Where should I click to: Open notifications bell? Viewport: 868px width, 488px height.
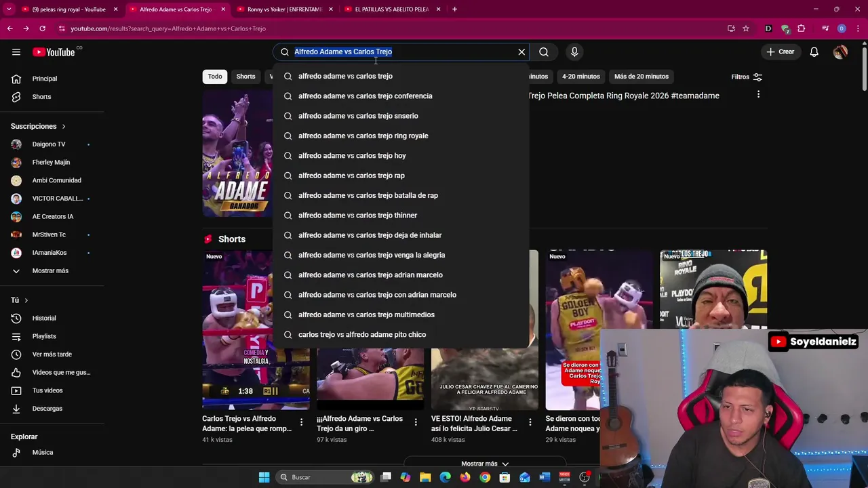click(x=814, y=52)
